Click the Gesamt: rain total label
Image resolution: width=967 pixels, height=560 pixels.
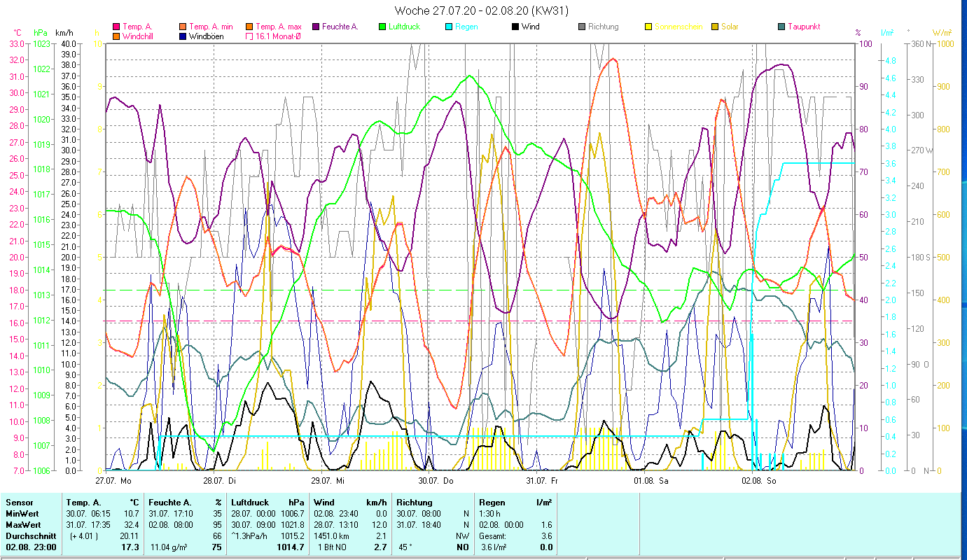click(494, 536)
